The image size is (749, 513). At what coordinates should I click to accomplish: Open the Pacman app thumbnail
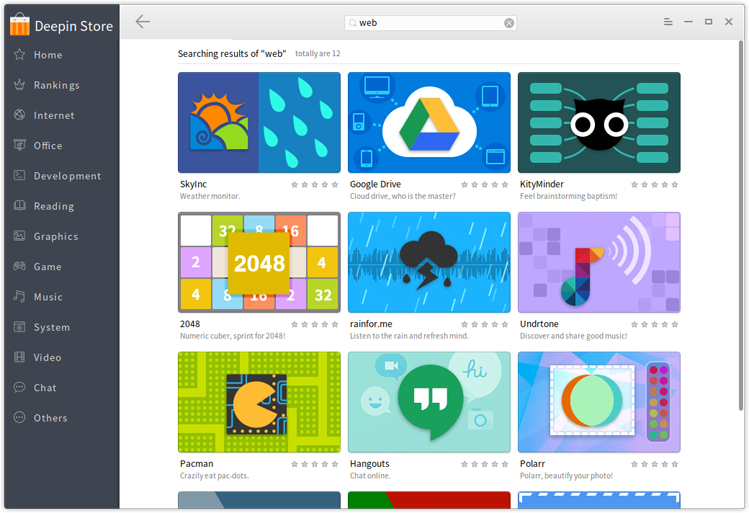tap(259, 402)
